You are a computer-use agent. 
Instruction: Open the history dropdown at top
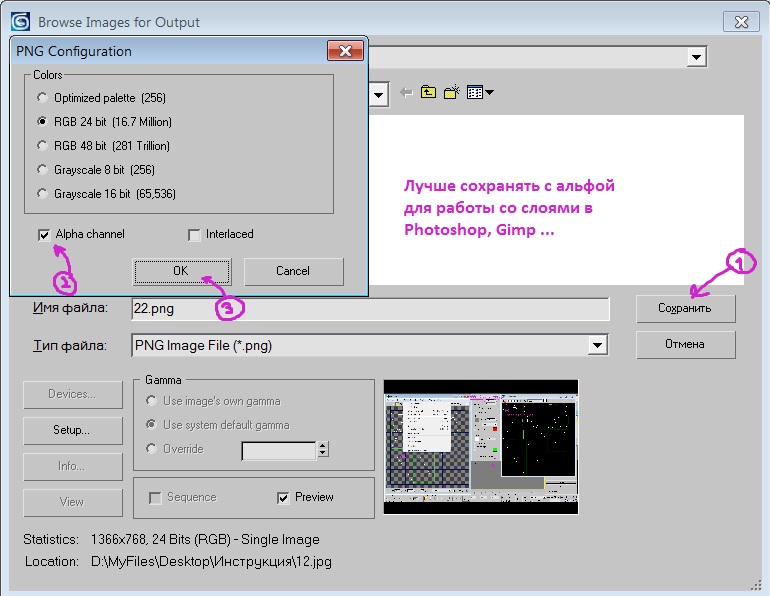coord(696,58)
